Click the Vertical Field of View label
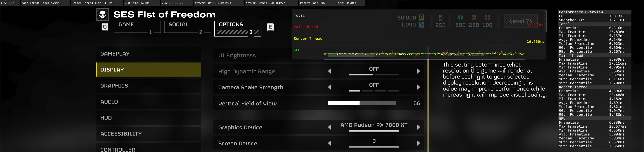Image resolution: width=644 pixels, height=152 pixels. pyautogui.click(x=247, y=103)
